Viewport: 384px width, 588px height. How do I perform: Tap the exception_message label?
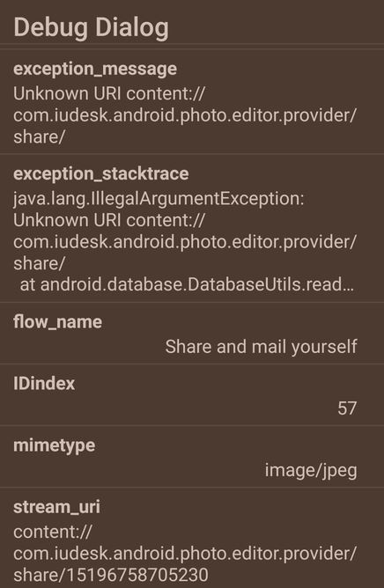tap(95, 69)
